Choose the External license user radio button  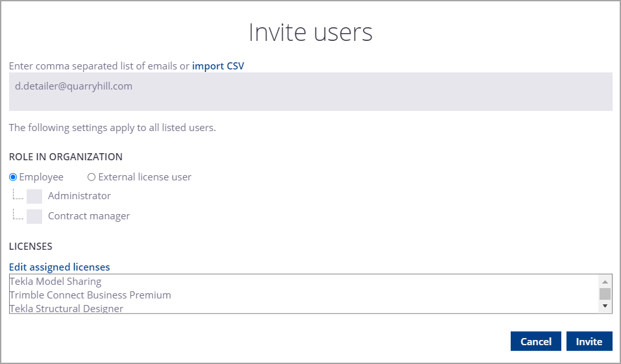(x=91, y=177)
